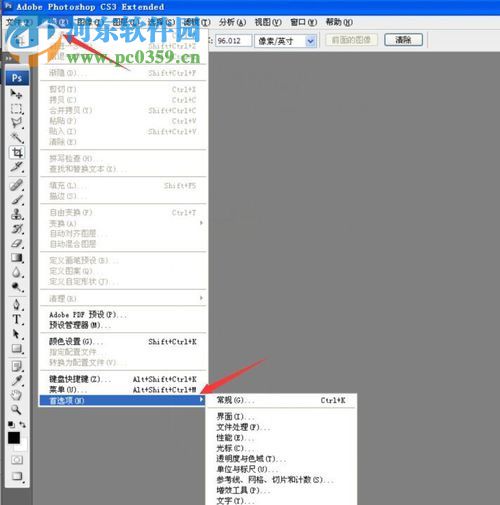Choose 菜单(U) menu entry

pos(123,389)
